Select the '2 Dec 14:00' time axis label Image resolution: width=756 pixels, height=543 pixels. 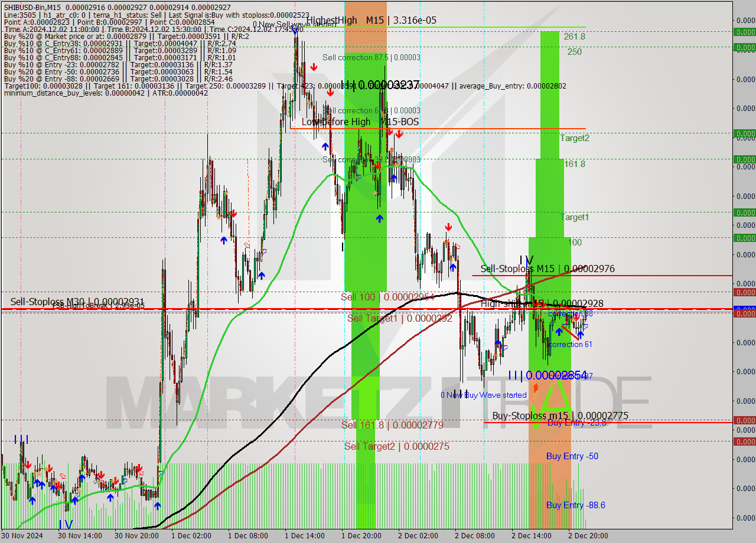(532, 536)
